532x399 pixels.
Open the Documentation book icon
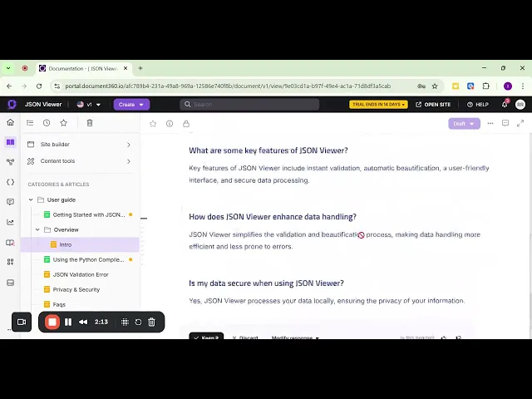[x=10, y=142]
